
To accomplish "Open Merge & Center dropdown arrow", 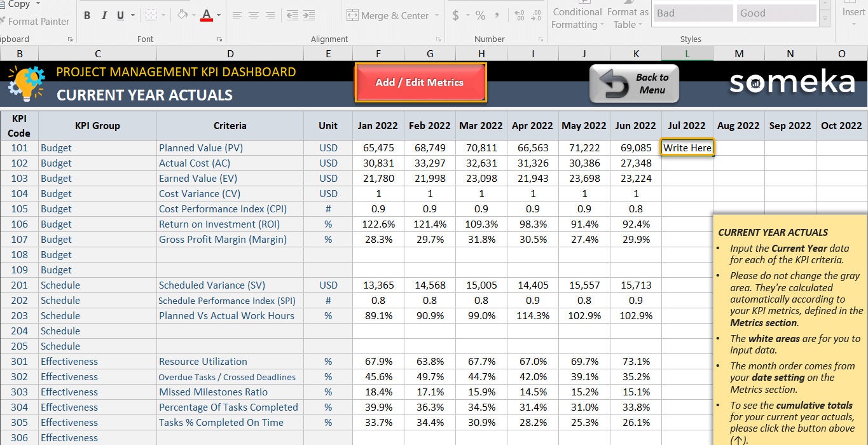I will [436, 15].
